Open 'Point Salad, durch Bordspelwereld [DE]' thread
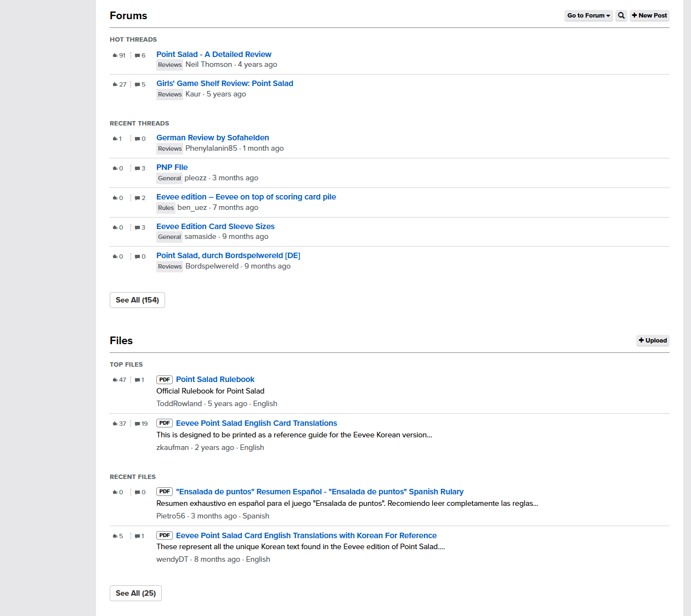Viewport: 691px width, 616px height. pos(228,255)
